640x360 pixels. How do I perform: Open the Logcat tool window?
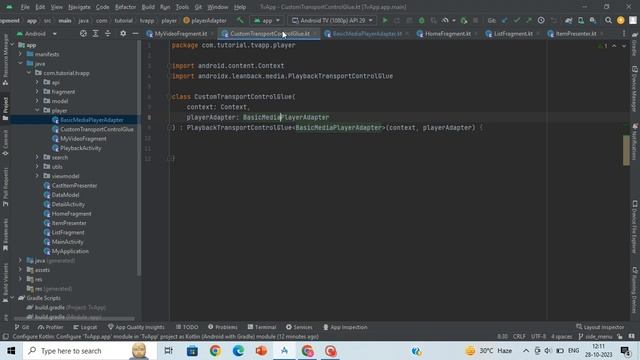85,327
